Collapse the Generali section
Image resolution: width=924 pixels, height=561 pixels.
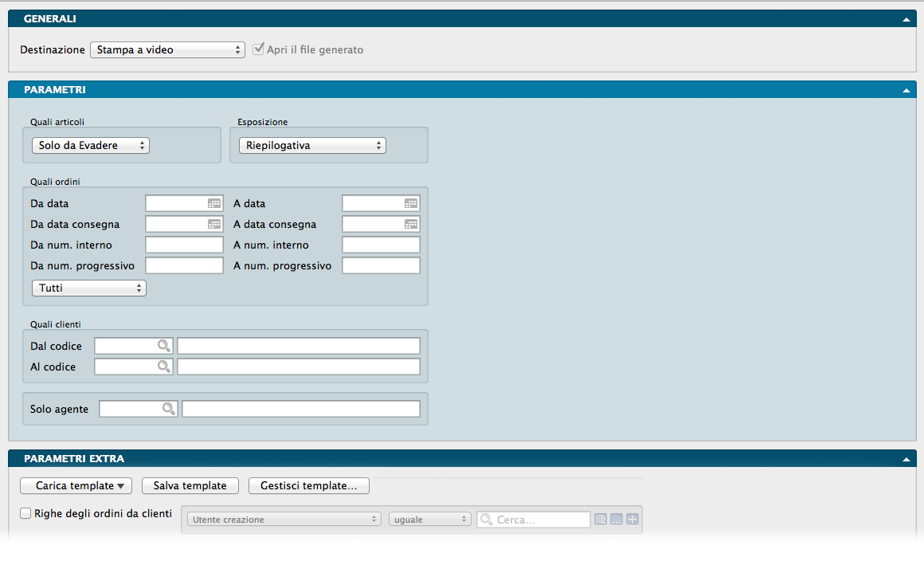(906, 19)
